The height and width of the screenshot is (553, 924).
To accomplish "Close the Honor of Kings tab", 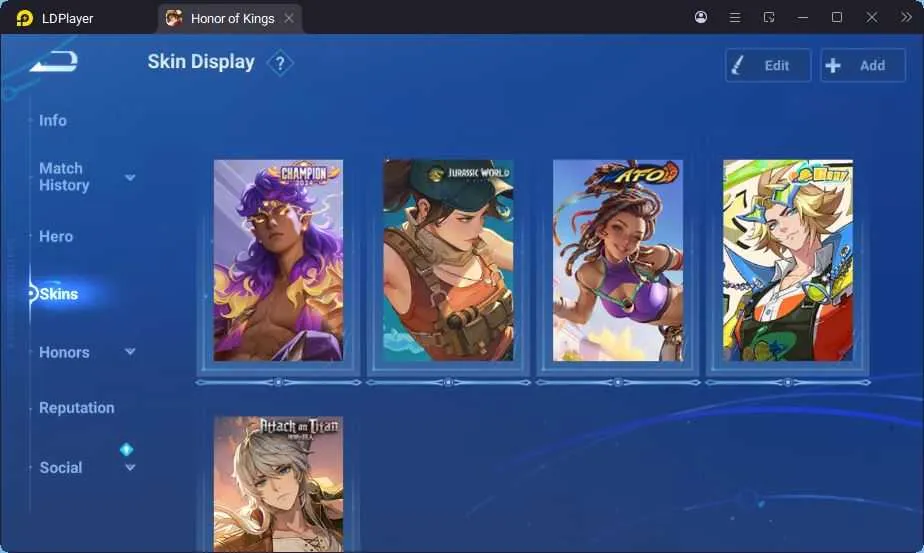I will click(x=289, y=18).
